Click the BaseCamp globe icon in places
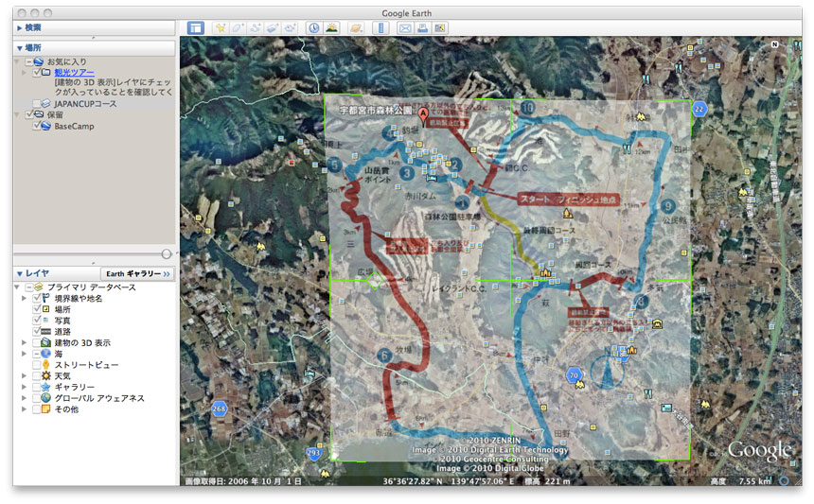 point(46,126)
